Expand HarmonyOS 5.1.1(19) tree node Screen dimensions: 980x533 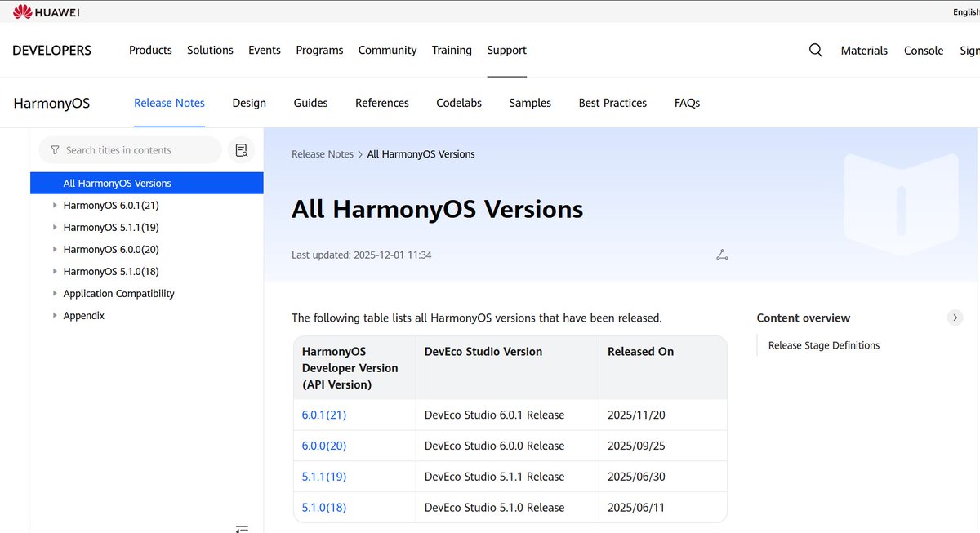pyautogui.click(x=55, y=227)
